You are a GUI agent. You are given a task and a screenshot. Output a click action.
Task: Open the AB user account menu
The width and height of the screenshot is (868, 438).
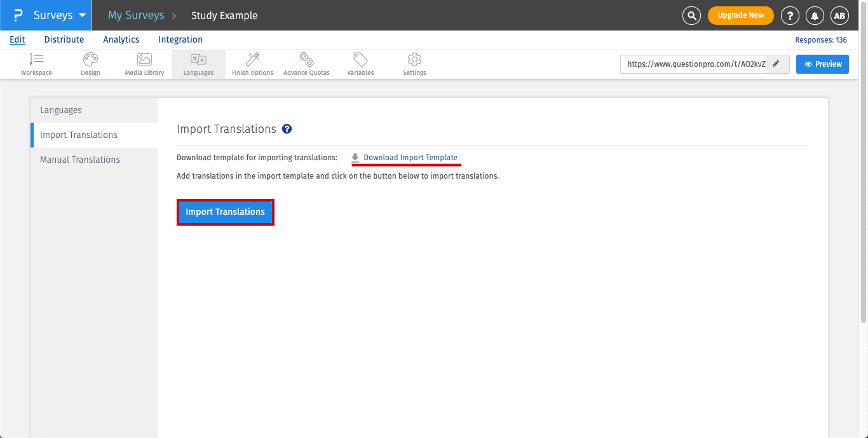[840, 15]
